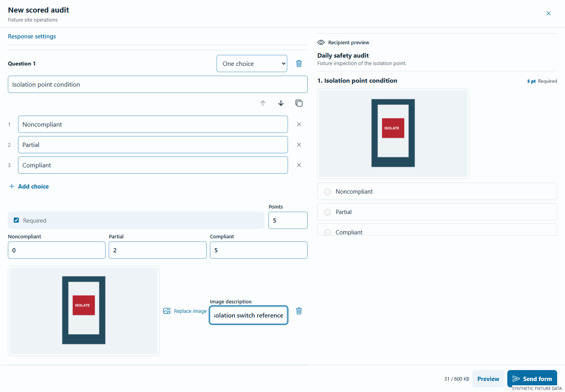This screenshot has width=565, height=392.
Task: Delete Question 1 with trash icon
Action: pos(299,64)
